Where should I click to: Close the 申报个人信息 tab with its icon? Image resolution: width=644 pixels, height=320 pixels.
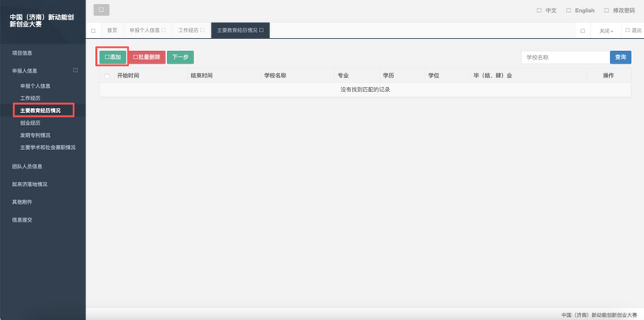point(164,31)
